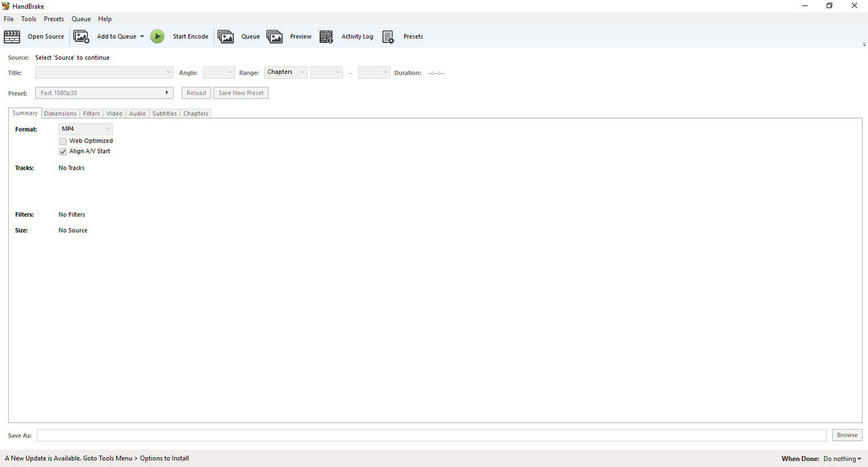This screenshot has height=467, width=868.
Task: Click the Save New Preset button
Action: [x=241, y=93]
